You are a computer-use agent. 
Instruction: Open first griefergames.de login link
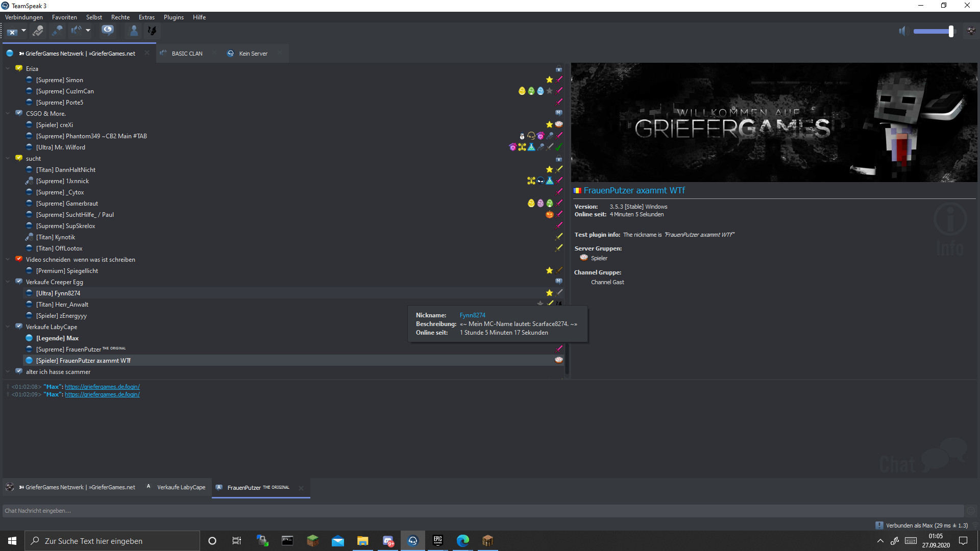click(102, 387)
